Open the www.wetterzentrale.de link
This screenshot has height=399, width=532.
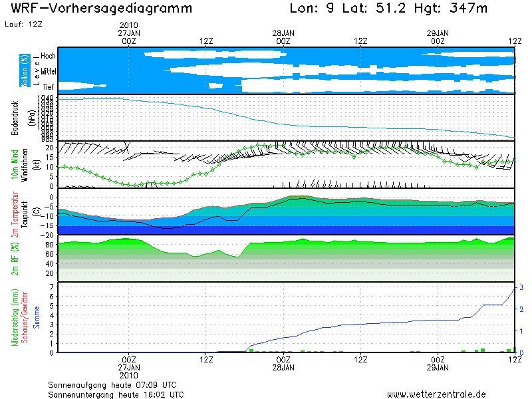(x=436, y=394)
